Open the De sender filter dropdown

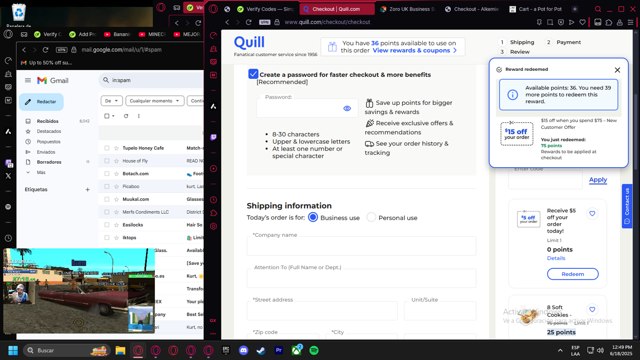111,101
